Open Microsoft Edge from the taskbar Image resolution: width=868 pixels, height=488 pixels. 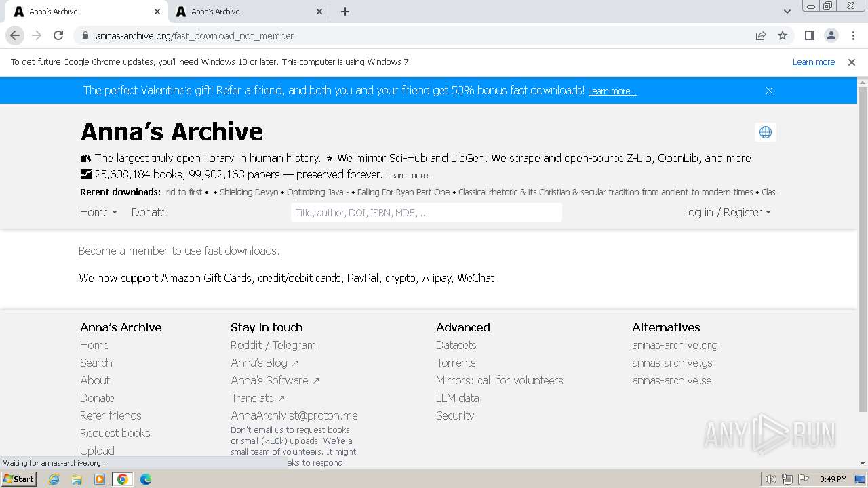point(146,479)
